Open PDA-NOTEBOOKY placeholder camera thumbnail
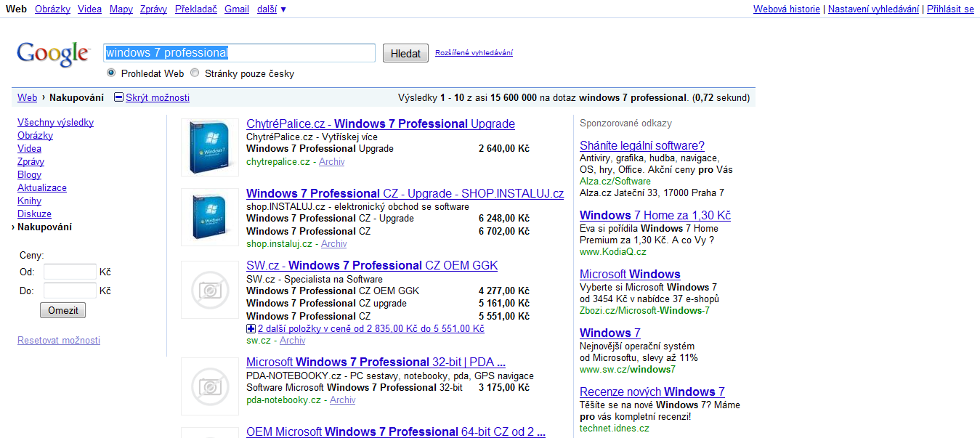This screenshot has width=980, height=438. point(210,386)
